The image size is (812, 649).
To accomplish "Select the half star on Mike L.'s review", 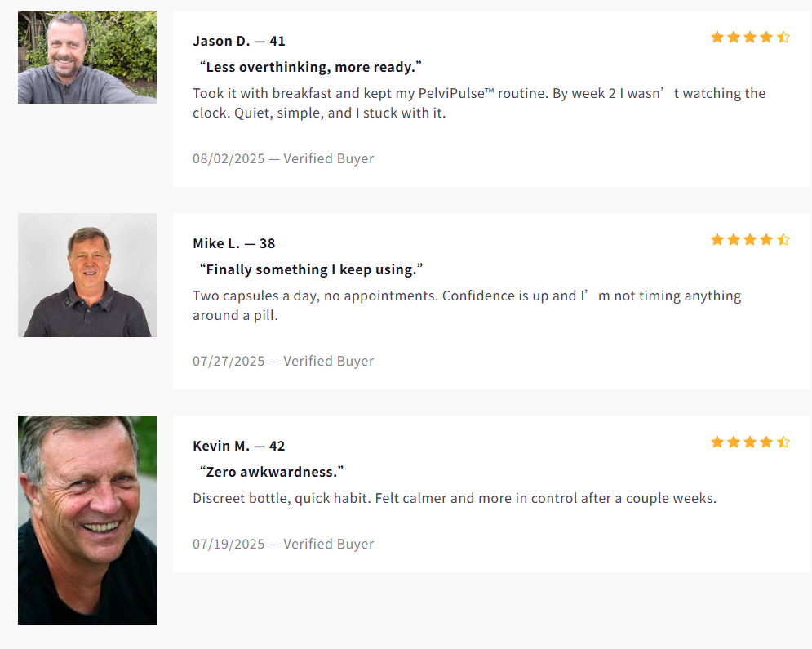I will coord(783,239).
